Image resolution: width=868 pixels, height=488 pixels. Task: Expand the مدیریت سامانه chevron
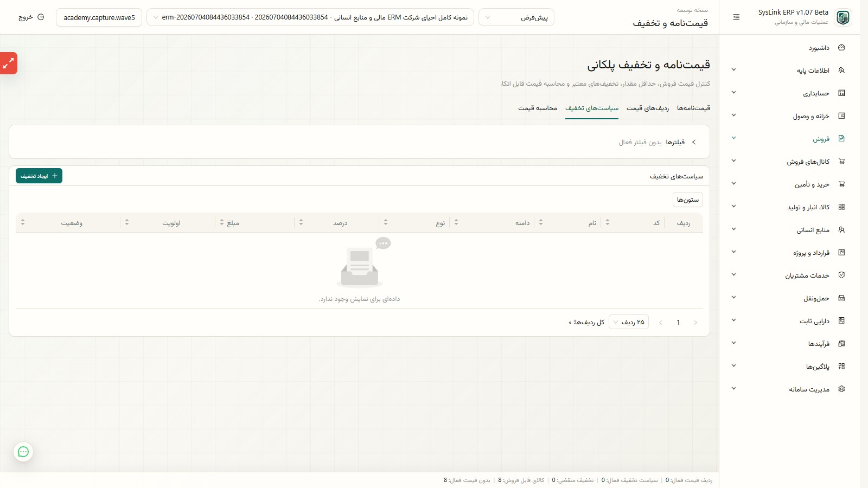[733, 389]
